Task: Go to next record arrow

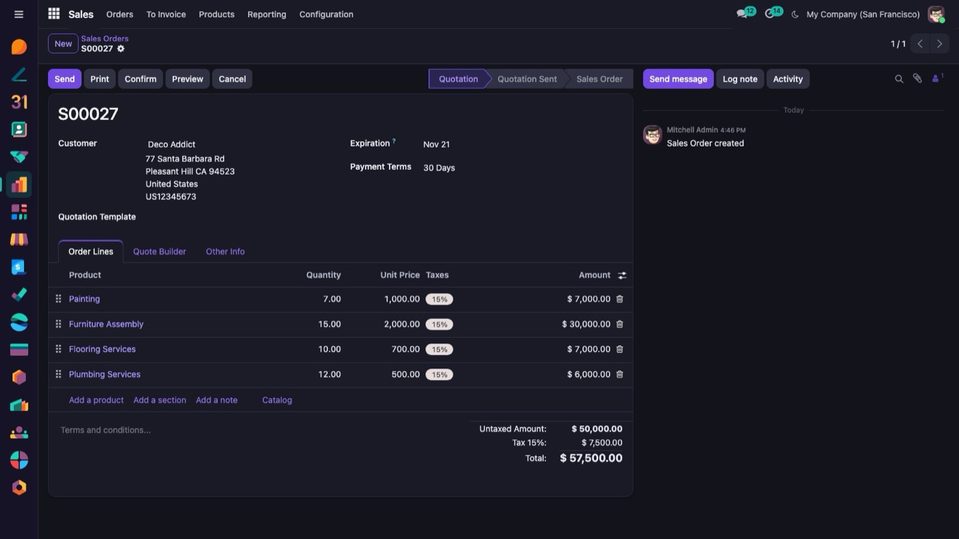Action: (939, 43)
